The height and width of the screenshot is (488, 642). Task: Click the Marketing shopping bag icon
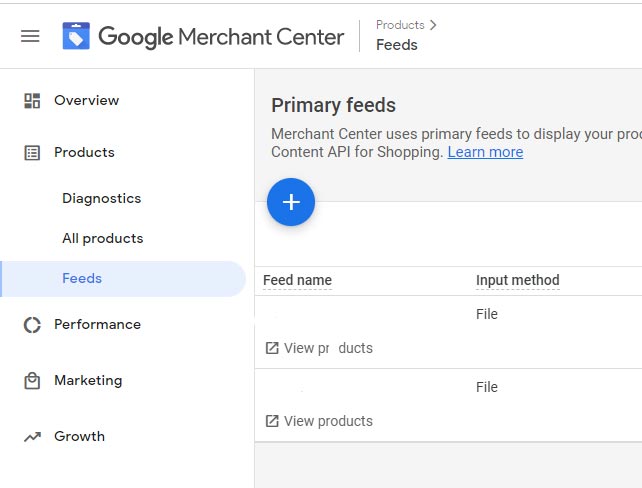pyautogui.click(x=32, y=381)
